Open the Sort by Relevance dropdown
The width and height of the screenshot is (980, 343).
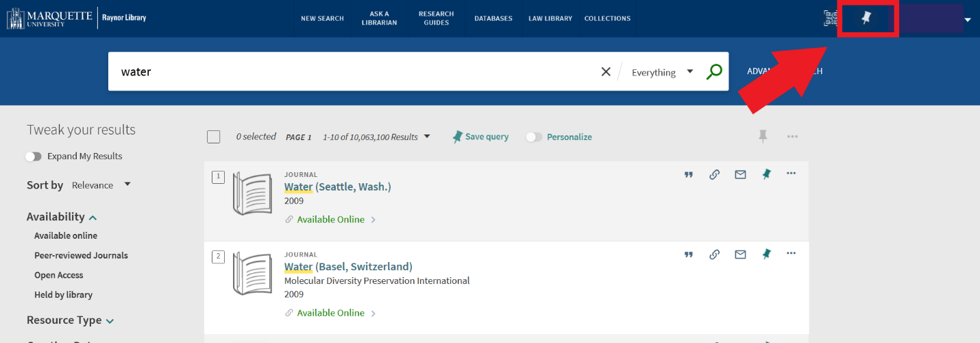[x=101, y=185]
